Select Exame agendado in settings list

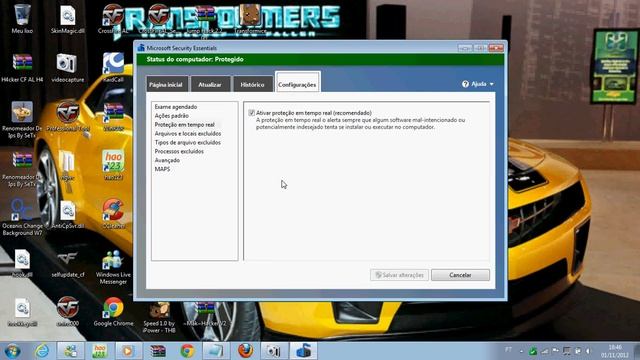pyautogui.click(x=176, y=107)
